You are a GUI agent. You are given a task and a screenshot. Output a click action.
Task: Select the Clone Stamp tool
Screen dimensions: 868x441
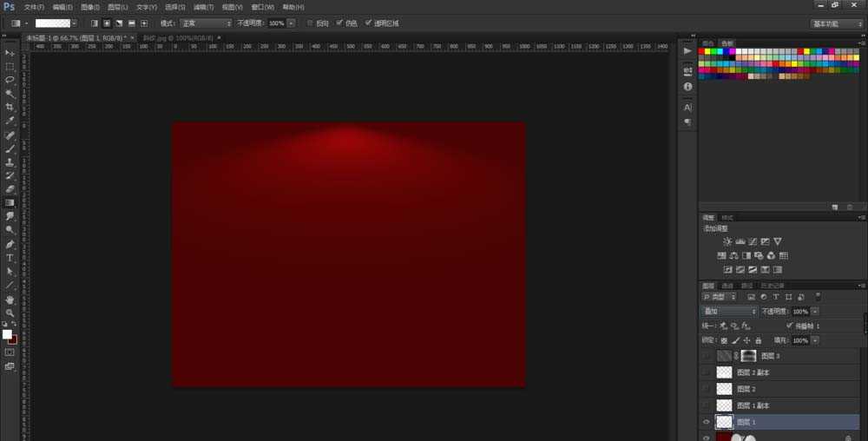(10, 162)
